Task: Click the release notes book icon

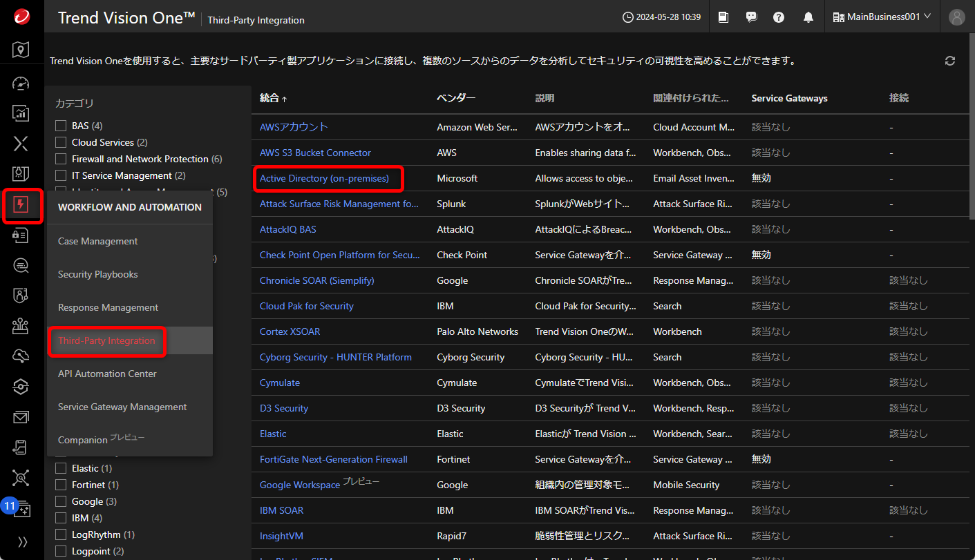Action: [723, 17]
